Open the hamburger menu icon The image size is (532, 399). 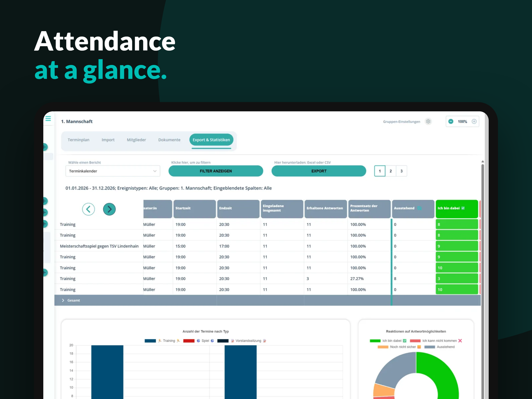48,119
